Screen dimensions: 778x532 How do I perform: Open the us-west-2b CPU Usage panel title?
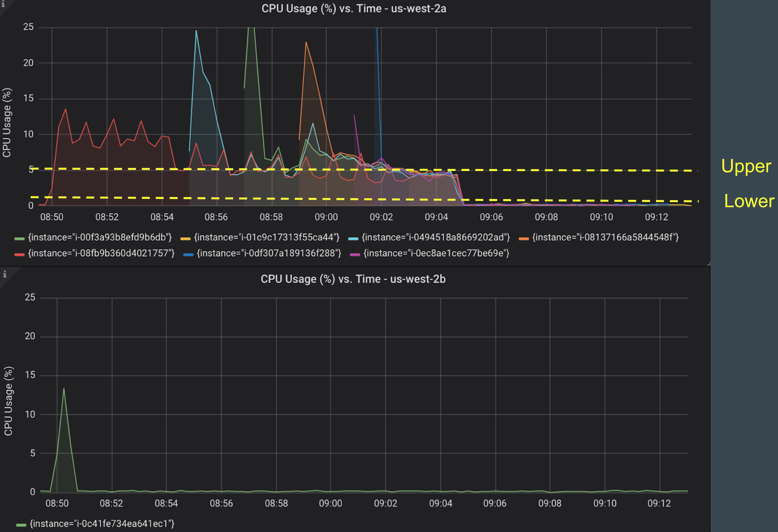[x=353, y=279]
